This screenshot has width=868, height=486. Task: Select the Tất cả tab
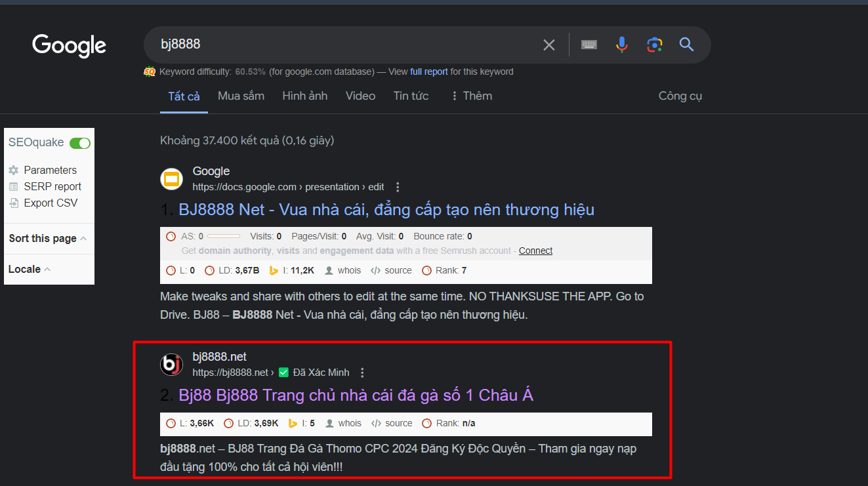tap(184, 96)
